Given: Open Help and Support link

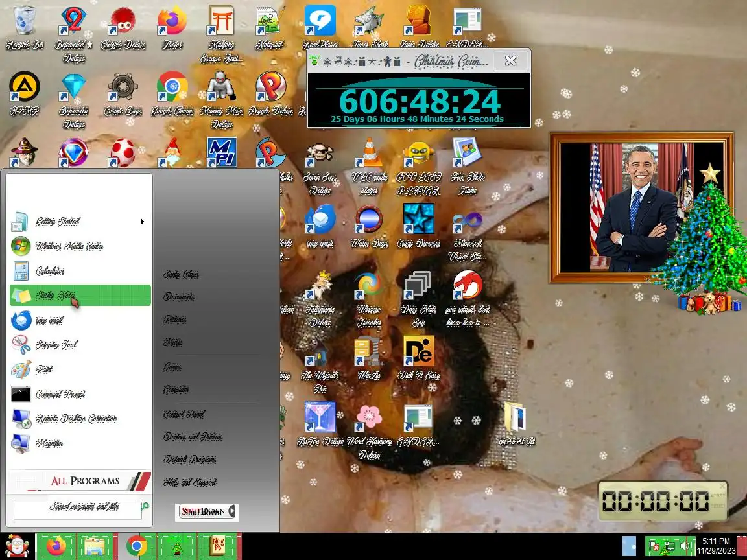Looking at the screenshot, I should tap(190, 482).
